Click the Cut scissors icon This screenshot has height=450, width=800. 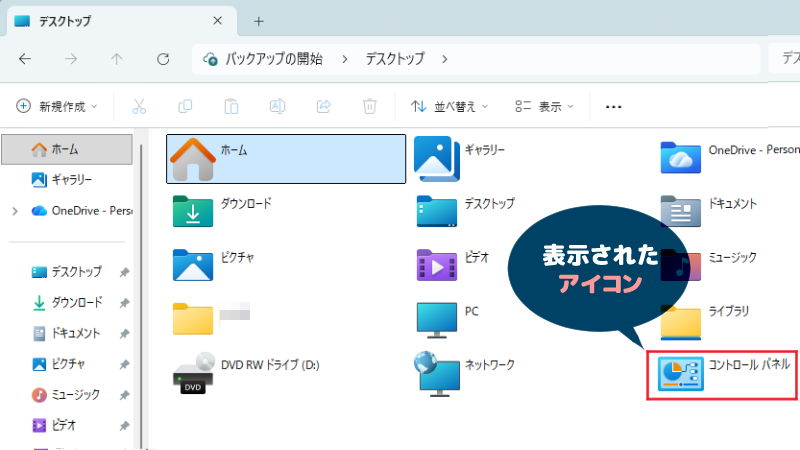(x=139, y=106)
